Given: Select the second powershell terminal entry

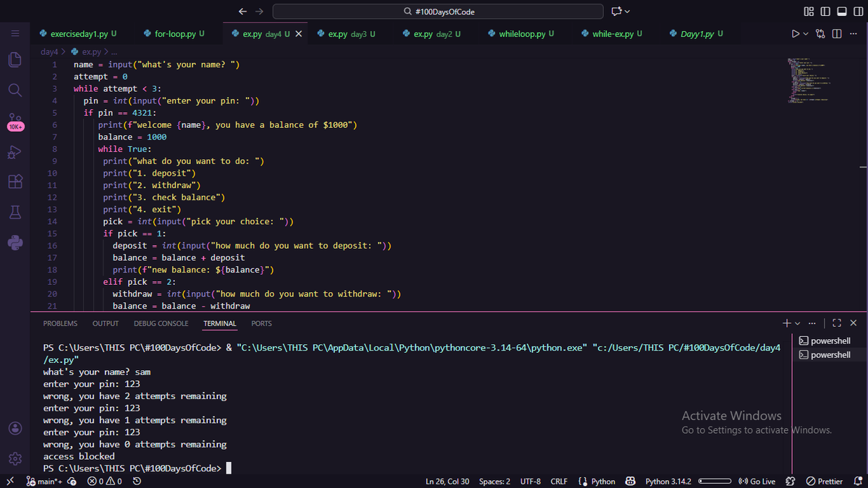Looking at the screenshot, I should click(x=824, y=354).
